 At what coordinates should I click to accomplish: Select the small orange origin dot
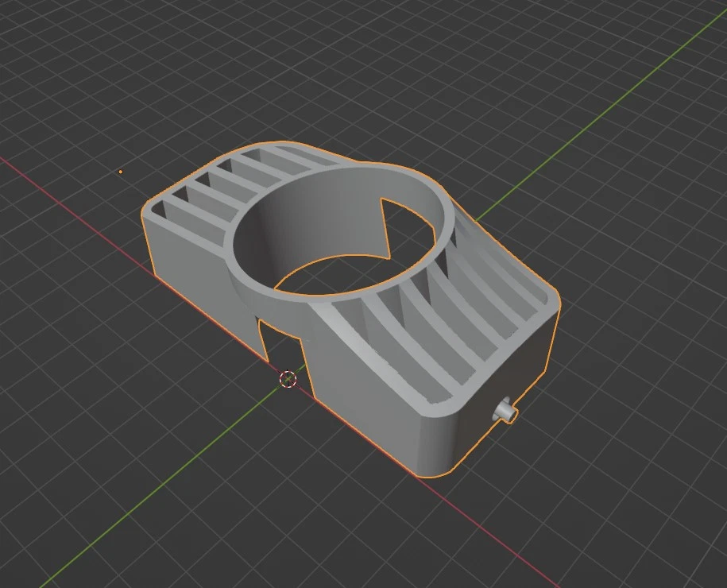pyautogui.click(x=121, y=172)
